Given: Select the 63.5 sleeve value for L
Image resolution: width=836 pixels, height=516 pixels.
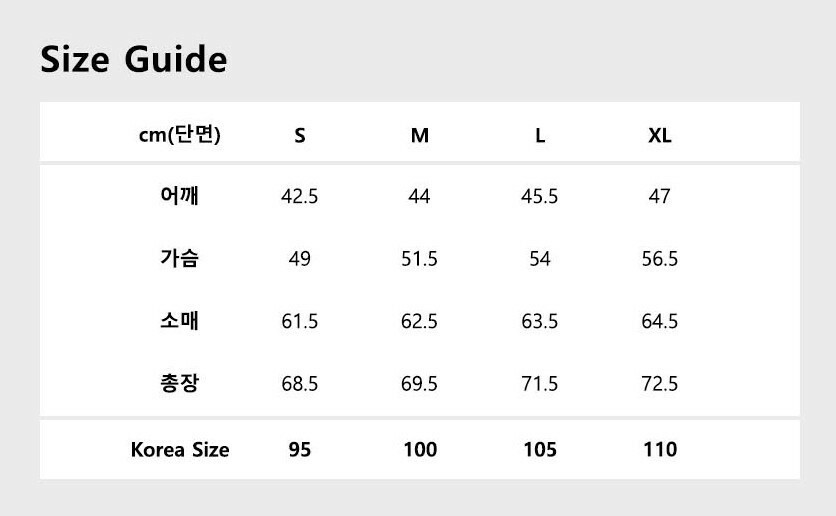Looking at the screenshot, I should click(x=540, y=322).
